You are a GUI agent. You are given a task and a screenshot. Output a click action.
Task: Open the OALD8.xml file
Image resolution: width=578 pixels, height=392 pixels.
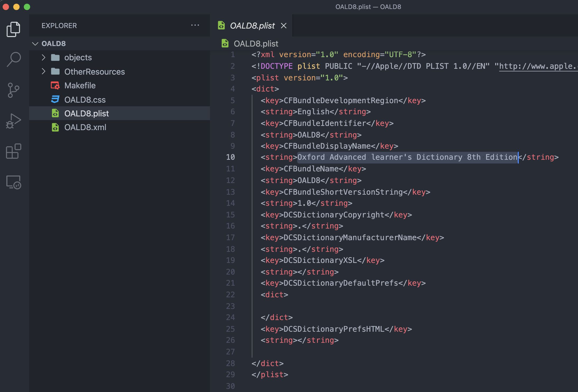point(85,127)
